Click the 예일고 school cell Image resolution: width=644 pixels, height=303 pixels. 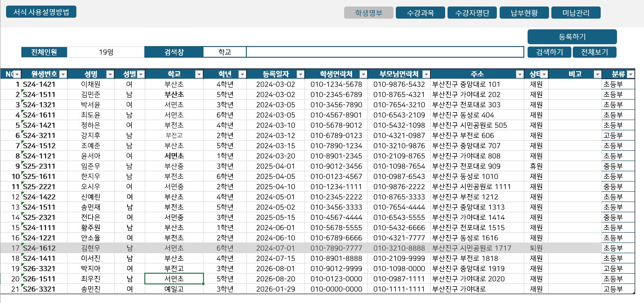click(x=174, y=289)
